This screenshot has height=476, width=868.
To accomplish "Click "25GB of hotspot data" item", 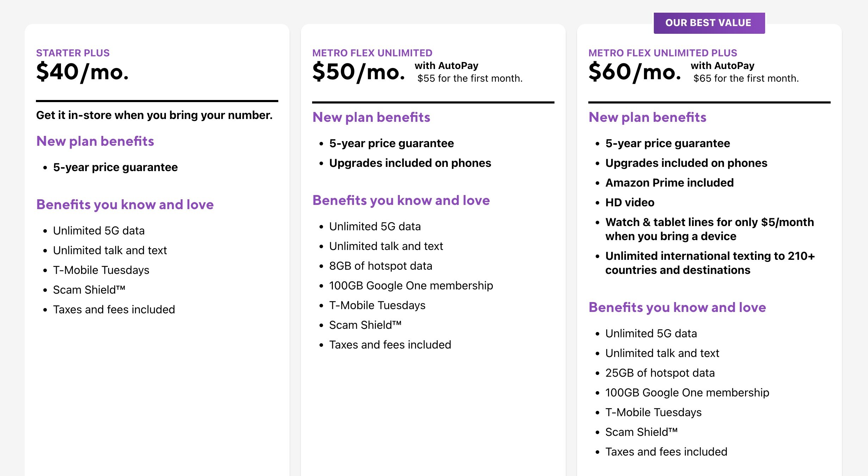I will [x=660, y=373].
